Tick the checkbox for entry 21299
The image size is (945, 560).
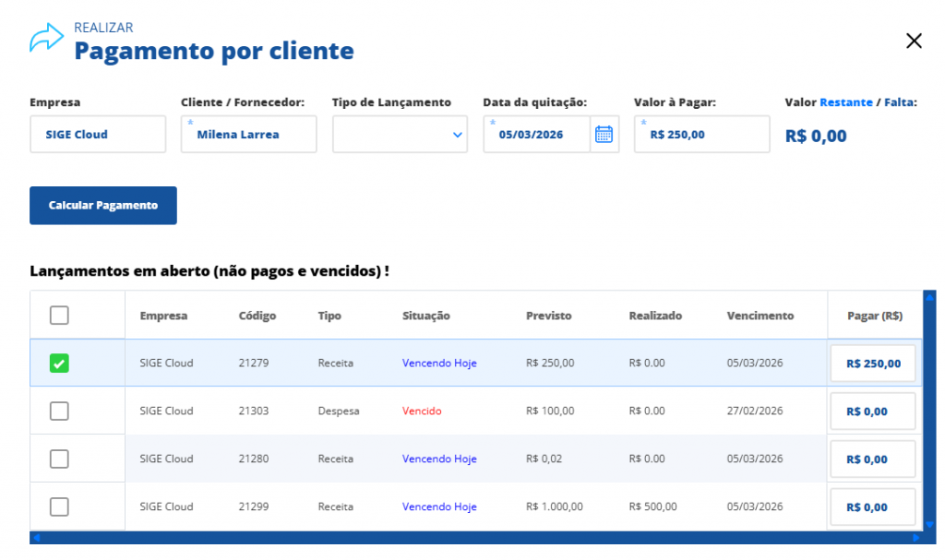click(x=59, y=506)
